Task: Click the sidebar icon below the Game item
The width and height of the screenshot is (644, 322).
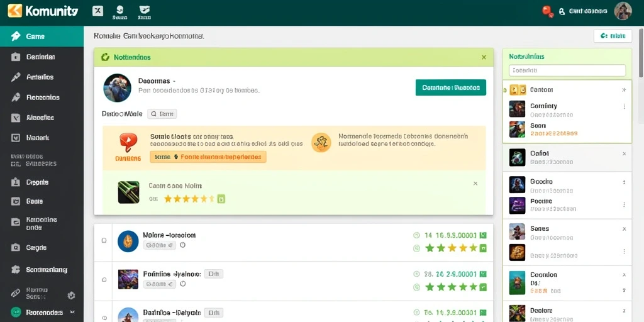Action: [x=16, y=57]
